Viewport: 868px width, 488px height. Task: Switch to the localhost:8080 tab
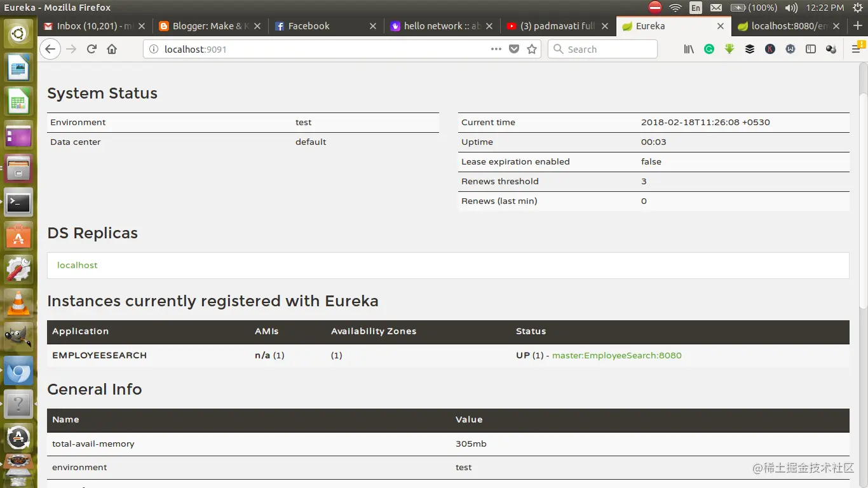(789, 26)
